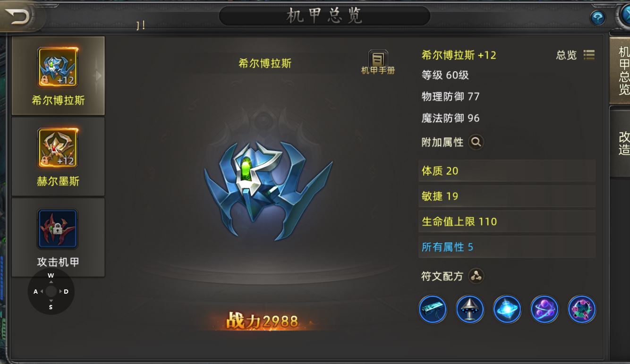The height and width of the screenshot is (364, 630).
Task: Select the 赫尔墨斯 mecha card
Action: click(x=58, y=156)
